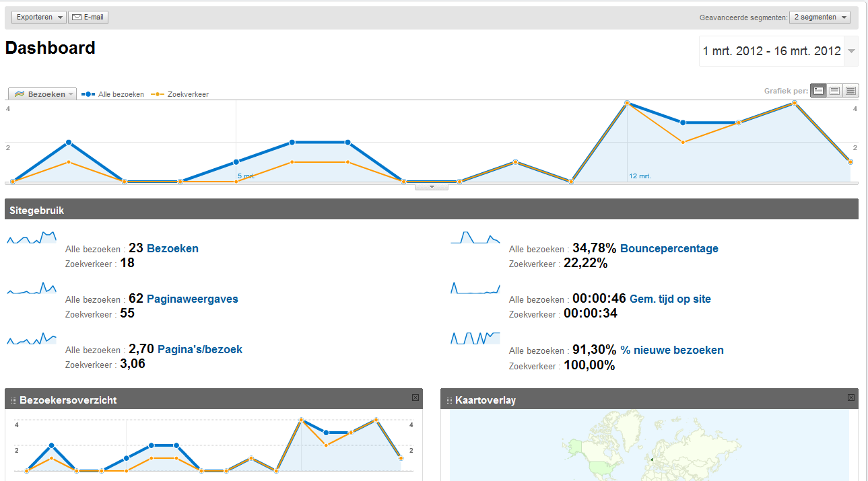This screenshot has height=481, width=868.
Task: Open the Bouncepercentage report link
Action: click(669, 248)
